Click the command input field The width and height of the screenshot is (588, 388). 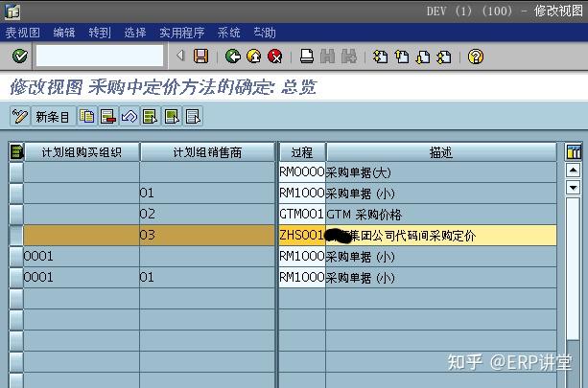coord(100,57)
